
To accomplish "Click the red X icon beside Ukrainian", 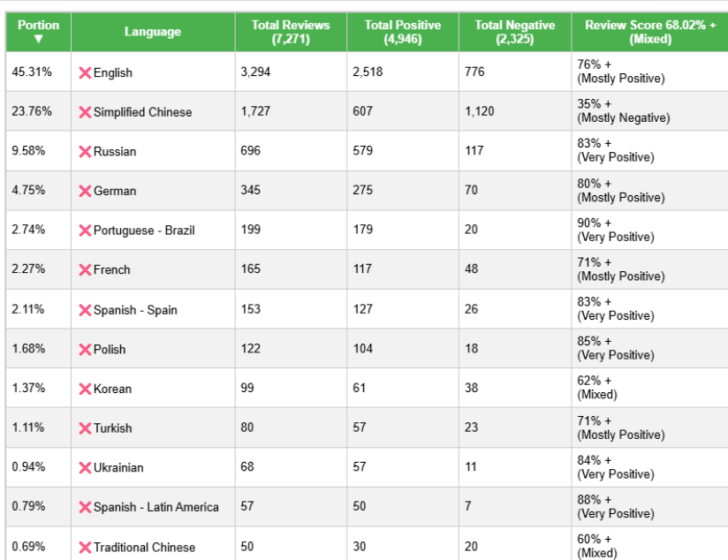I will (85, 468).
